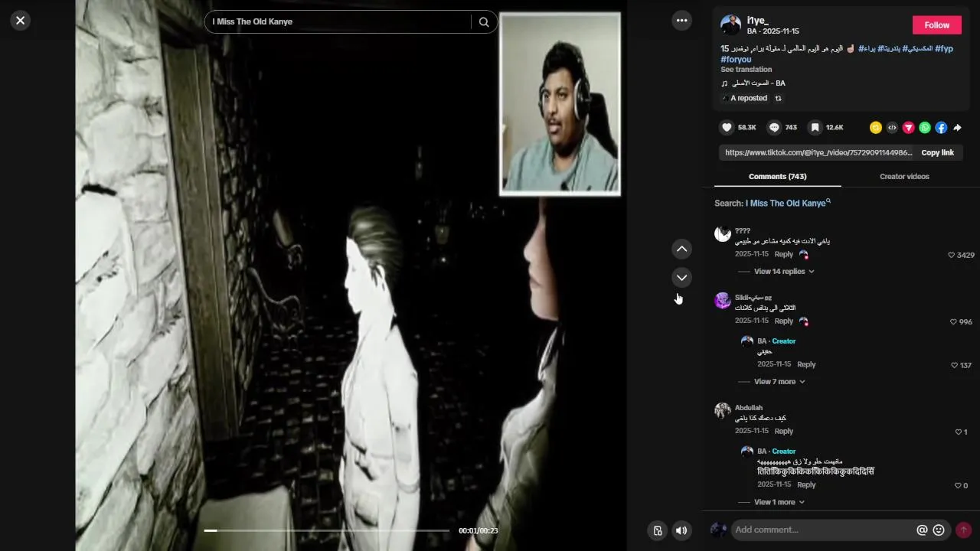This screenshot has height=551, width=980.
Task: Expand View 14 replies
Action: (784, 272)
